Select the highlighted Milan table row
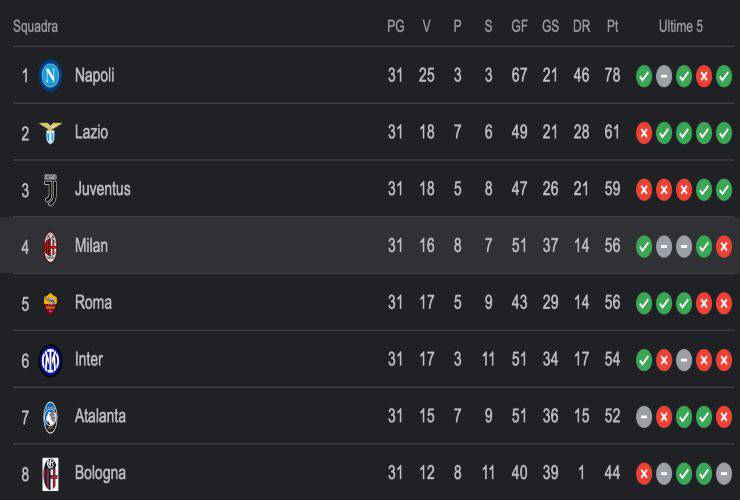This screenshot has height=500, width=740. (370, 246)
